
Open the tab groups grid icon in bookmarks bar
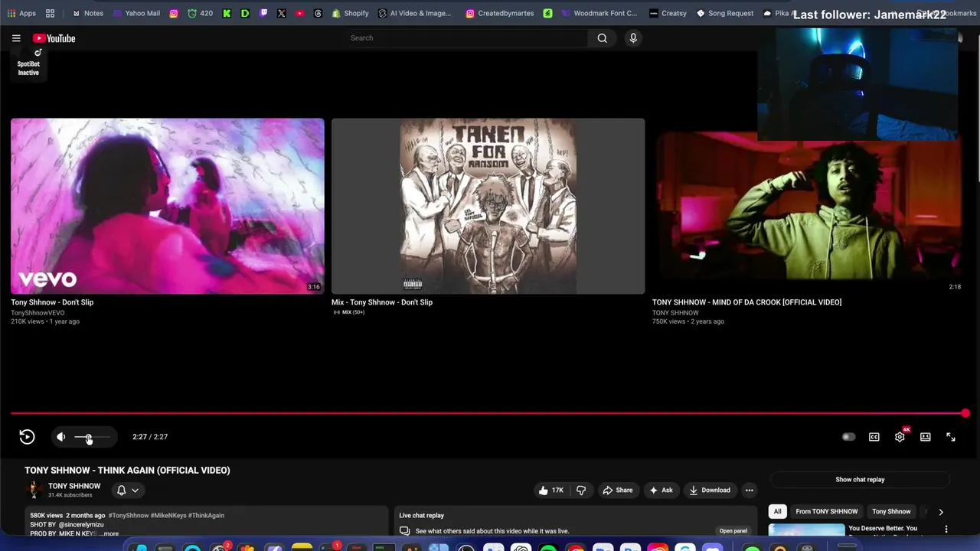pyautogui.click(x=50, y=13)
